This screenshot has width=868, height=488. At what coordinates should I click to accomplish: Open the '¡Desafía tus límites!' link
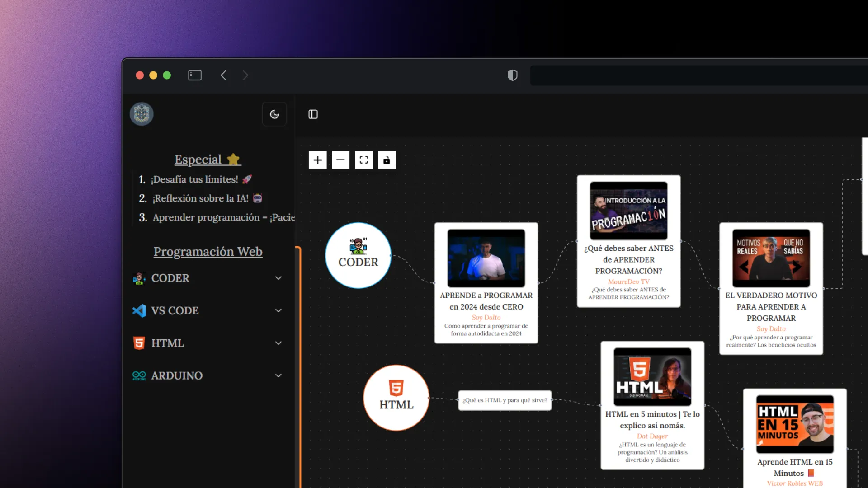pos(195,179)
